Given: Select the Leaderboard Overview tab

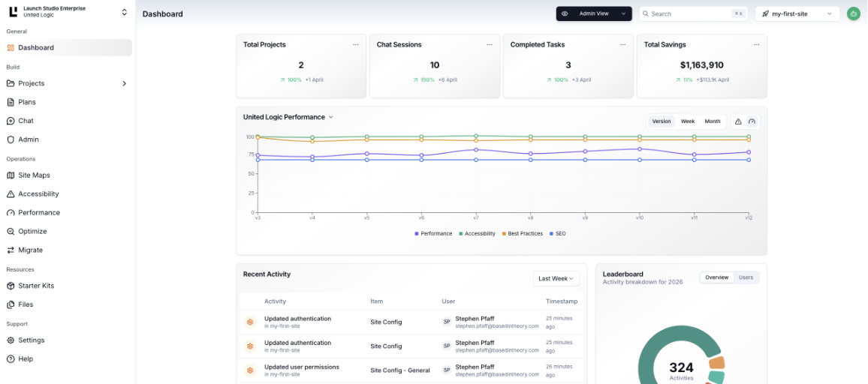Looking at the screenshot, I should pyautogui.click(x=717, y=277).
